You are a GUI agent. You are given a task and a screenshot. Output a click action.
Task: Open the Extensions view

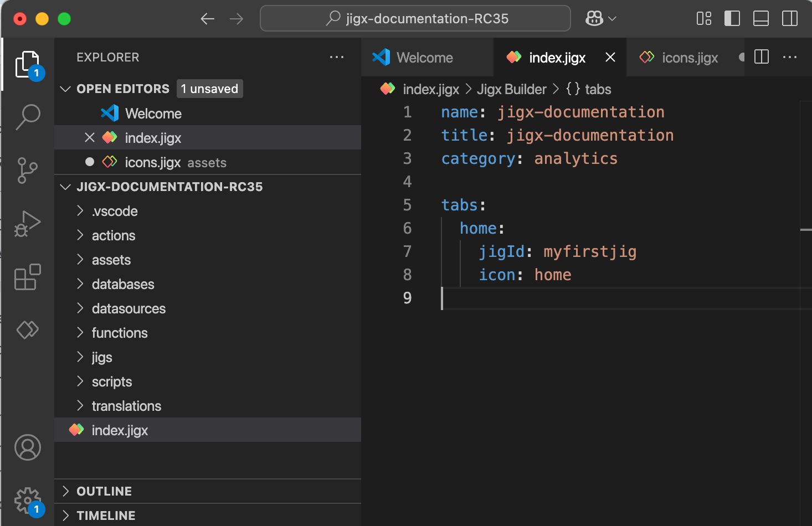click(28, 277)
